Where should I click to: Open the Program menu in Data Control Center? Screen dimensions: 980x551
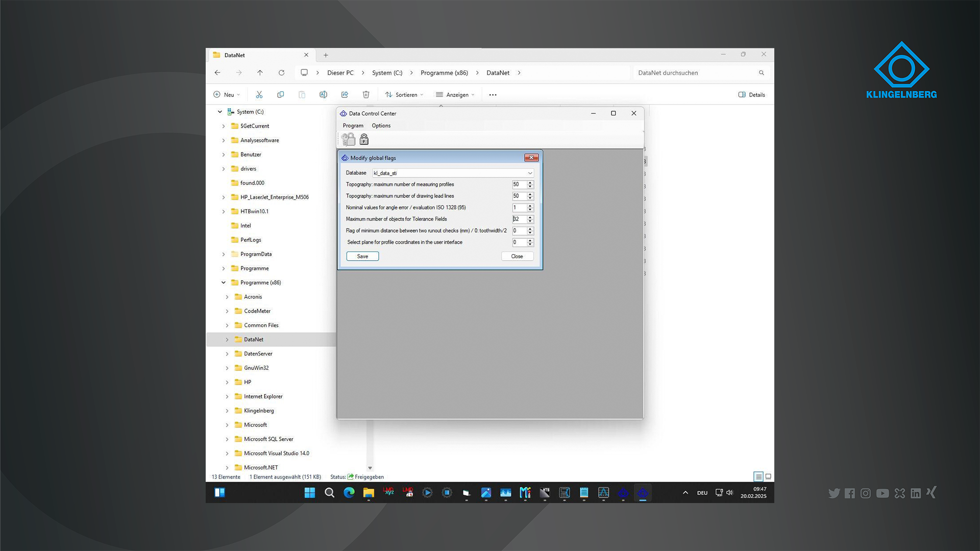coord(353,126)
